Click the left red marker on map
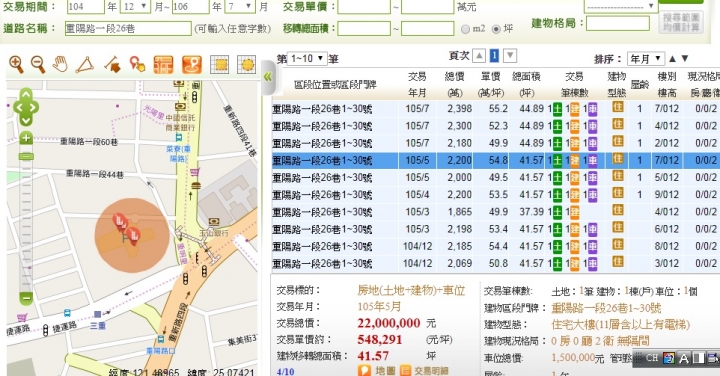The height and width of the screenshot is (376, 720). tap(120, 222)
